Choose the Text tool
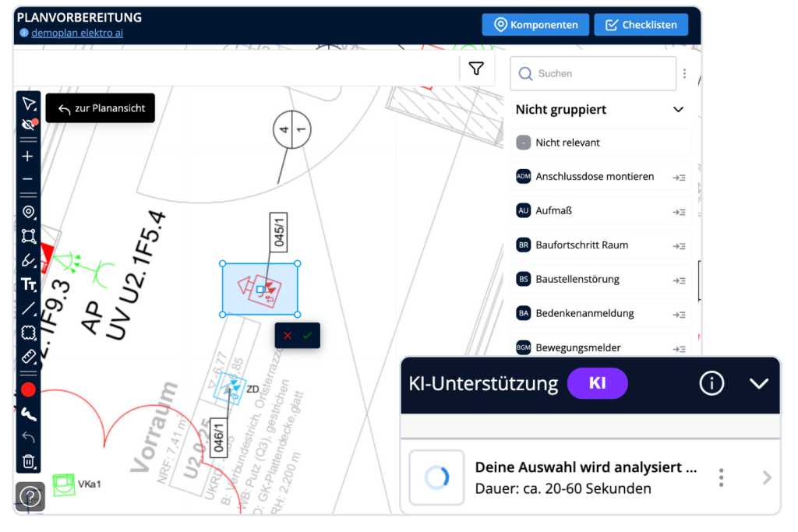The width and height of the screenshot is (798, 532). click(x=29, y=284)
